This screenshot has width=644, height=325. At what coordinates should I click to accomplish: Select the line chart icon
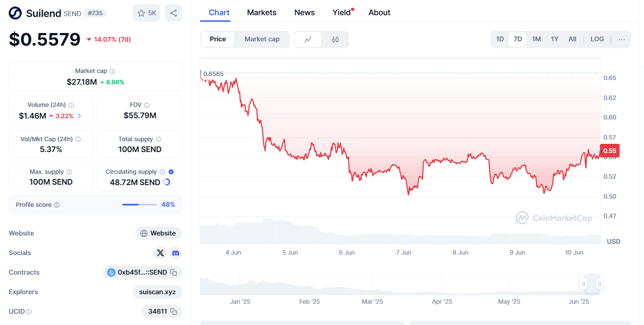[308, 39]
